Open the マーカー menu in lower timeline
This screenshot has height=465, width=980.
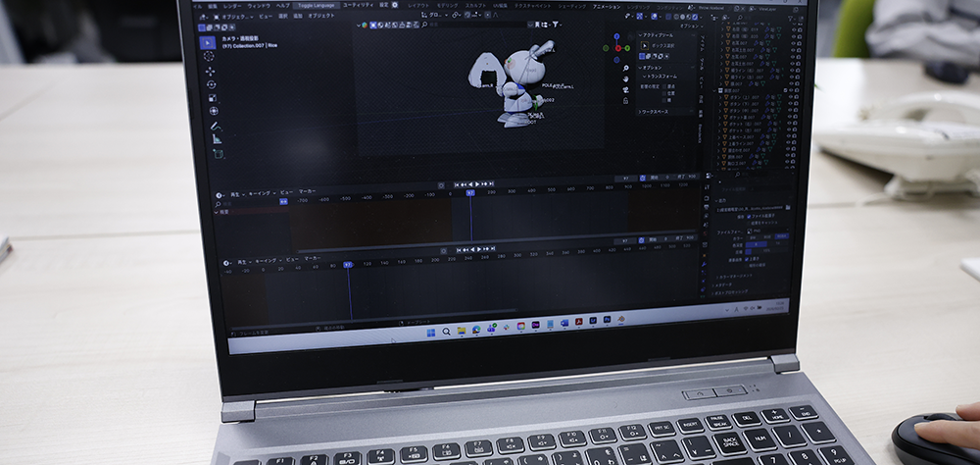311,259
